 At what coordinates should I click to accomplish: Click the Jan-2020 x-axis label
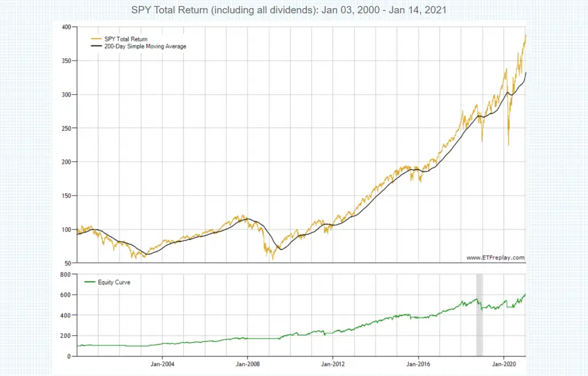point(504,364)
